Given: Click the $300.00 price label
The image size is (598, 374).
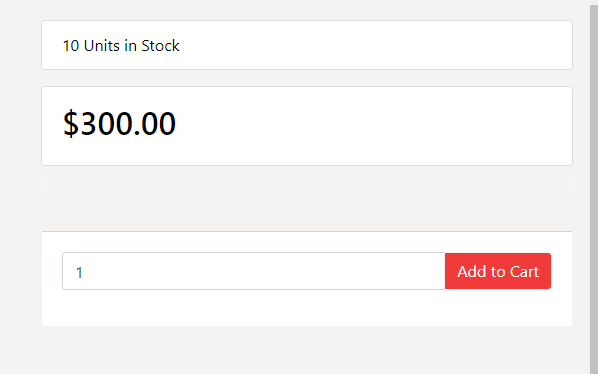Looking at the screenshot, I should pos(119,123).
